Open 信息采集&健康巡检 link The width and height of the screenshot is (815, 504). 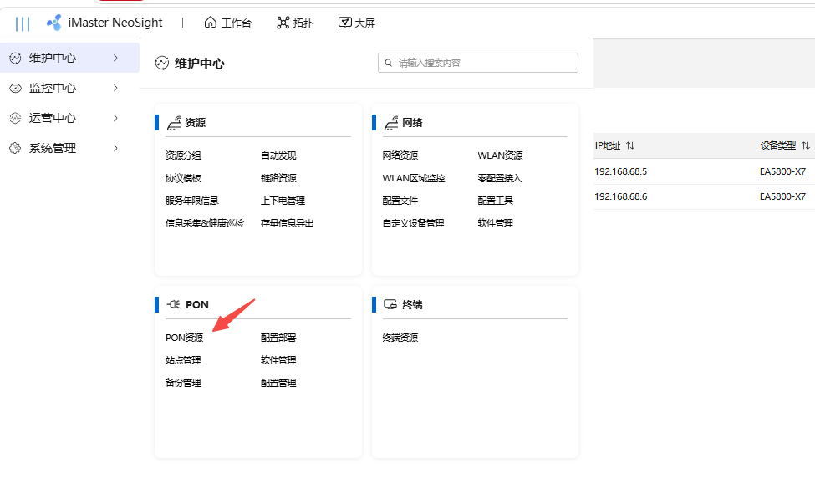pyautogui.click(x=205, y=223)
